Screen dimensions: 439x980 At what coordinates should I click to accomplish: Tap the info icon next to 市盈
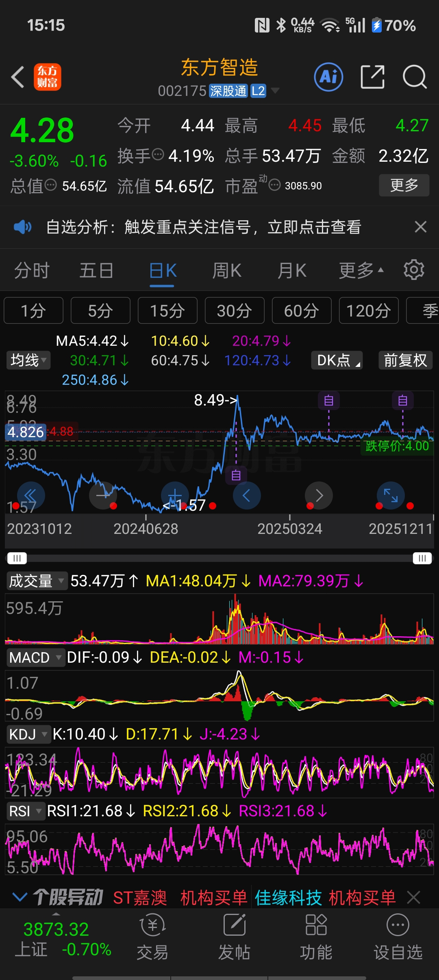click(x=275, y=185)
